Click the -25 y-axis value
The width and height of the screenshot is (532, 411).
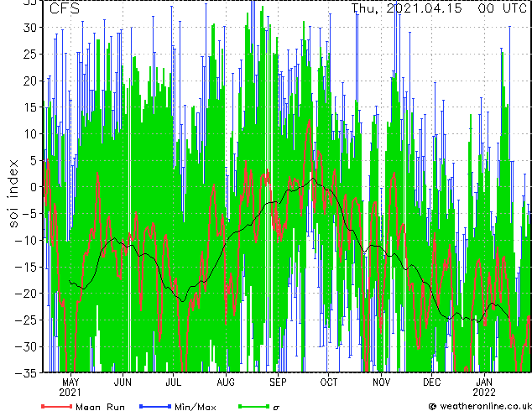pos(27,320)
